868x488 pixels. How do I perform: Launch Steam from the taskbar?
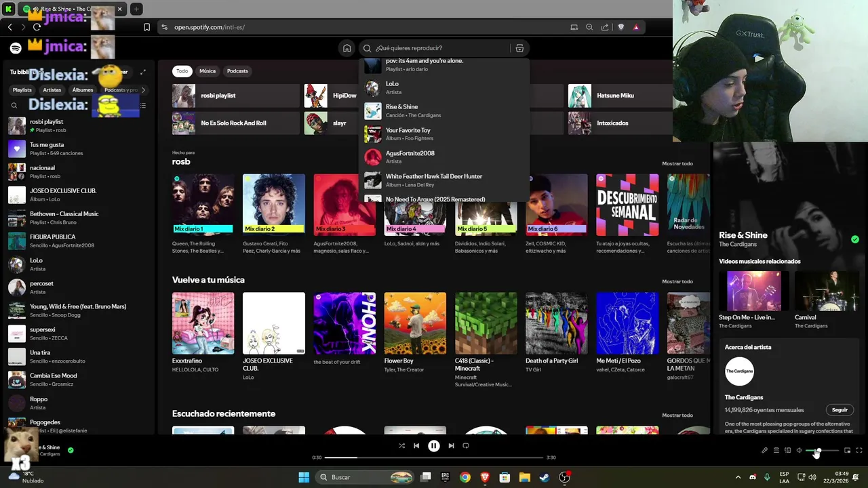click(x=544, y=477)
